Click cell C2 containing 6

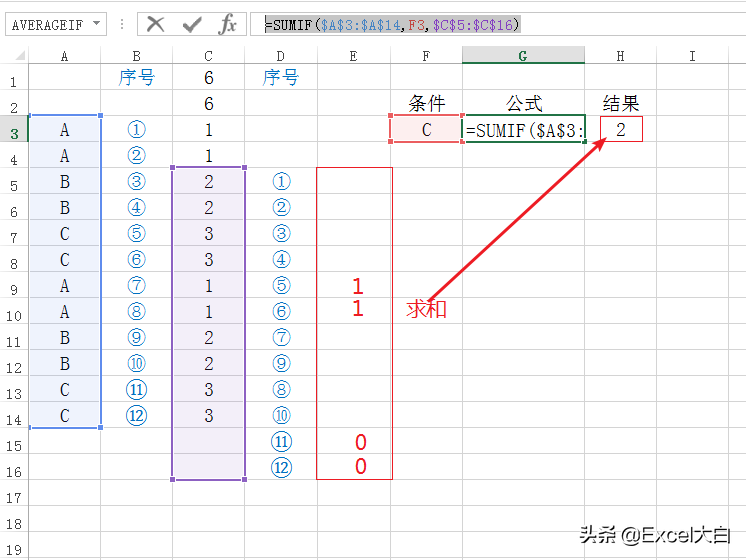pyautogui.click(x=208, y=103)
